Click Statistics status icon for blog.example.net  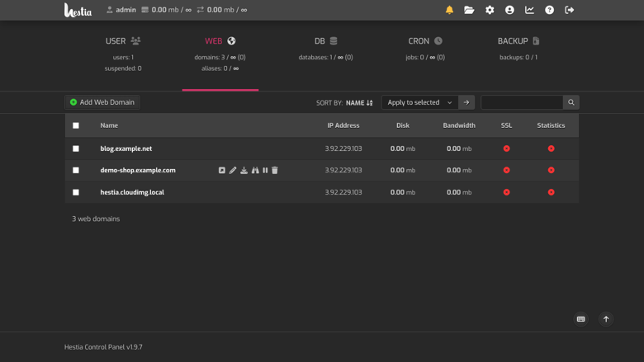tap(552, 148)
